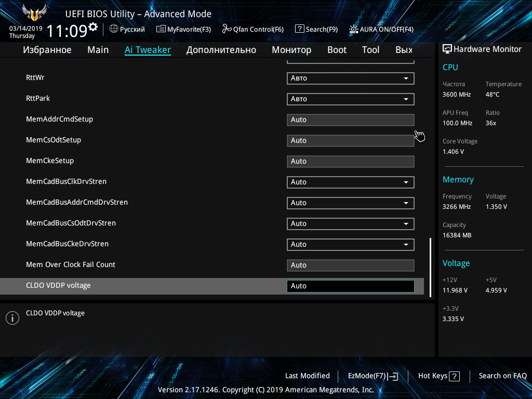Switch to the Boot tab

(337, 50)
